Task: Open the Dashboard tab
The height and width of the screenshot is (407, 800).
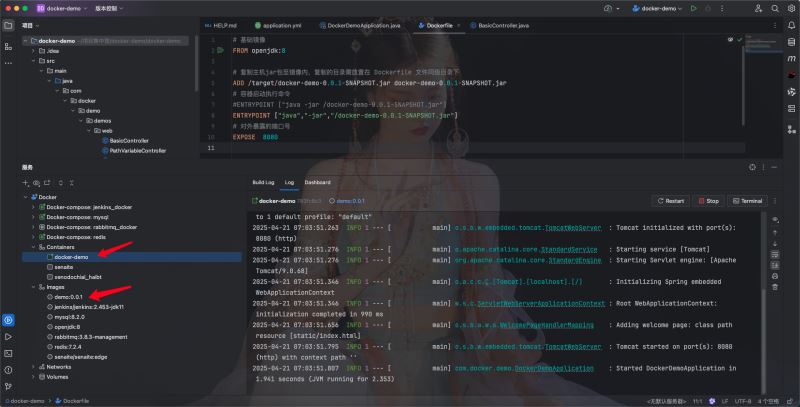Action: (317, 183)
